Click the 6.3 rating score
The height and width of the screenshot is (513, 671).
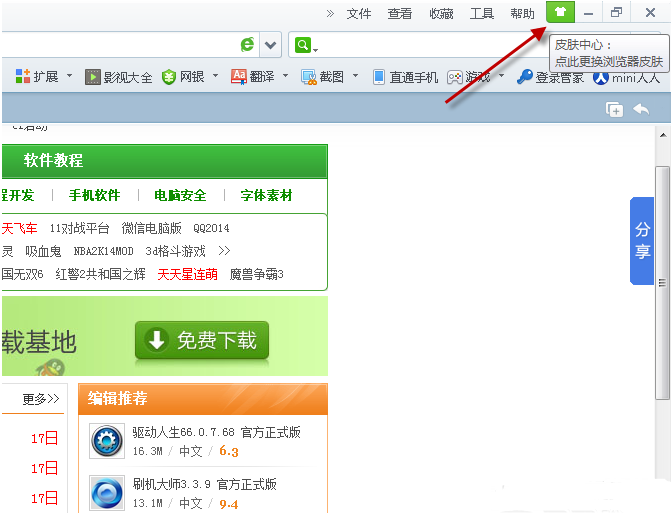229,451
